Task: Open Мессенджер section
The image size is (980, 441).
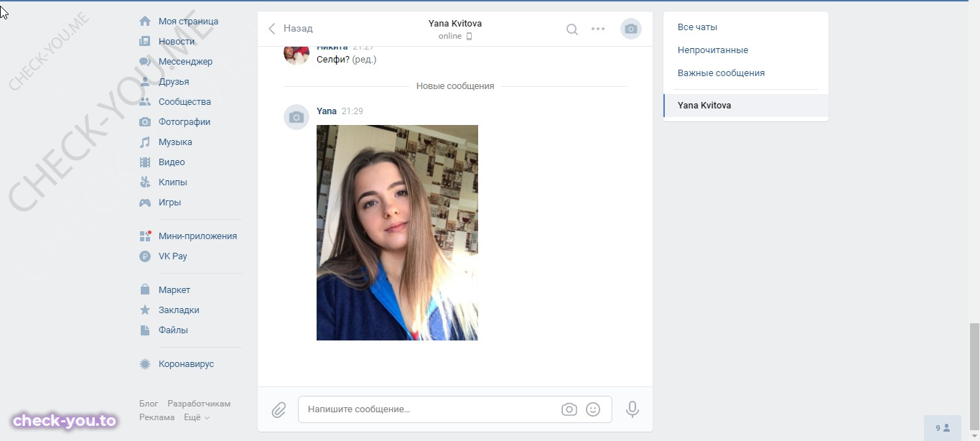Action: pyautogui.click(x=186, y=62)
